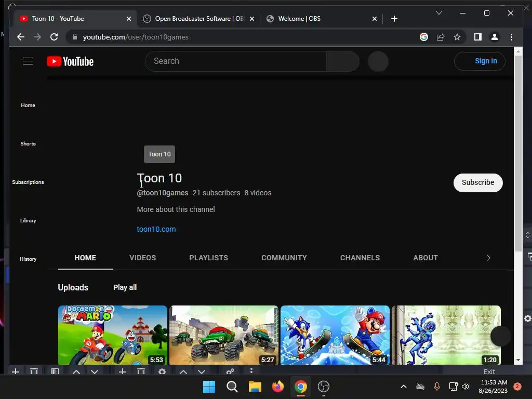
Task: Open the Chrome three-dot menu
Action: coord(511,37)
